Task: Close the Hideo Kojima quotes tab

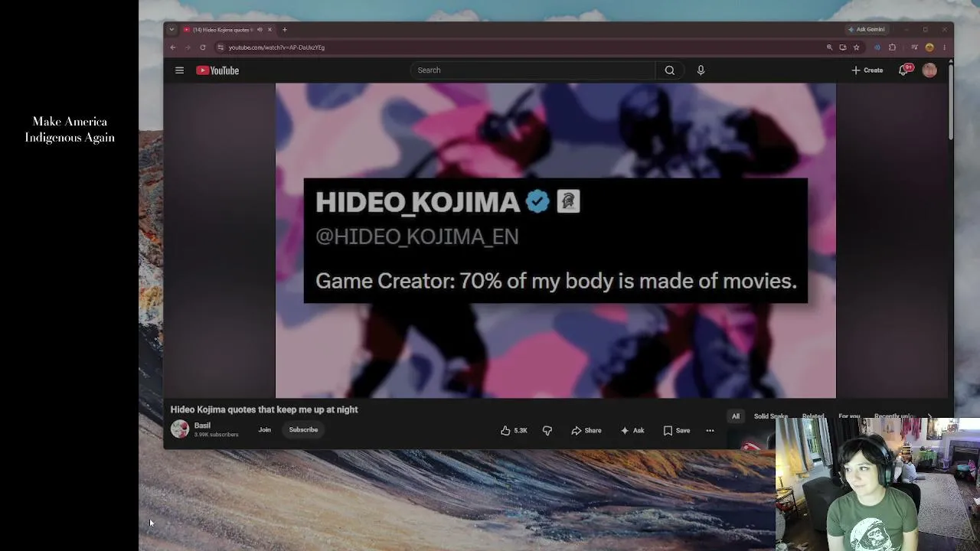Action: [269, 30]
